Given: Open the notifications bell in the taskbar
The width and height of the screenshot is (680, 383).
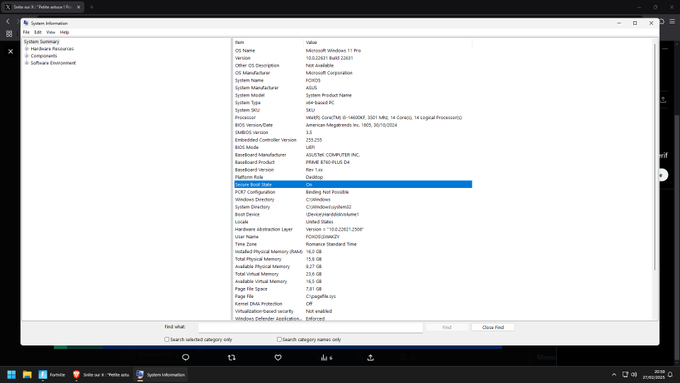Looking at the screenshot, I should tap(670, 375).
